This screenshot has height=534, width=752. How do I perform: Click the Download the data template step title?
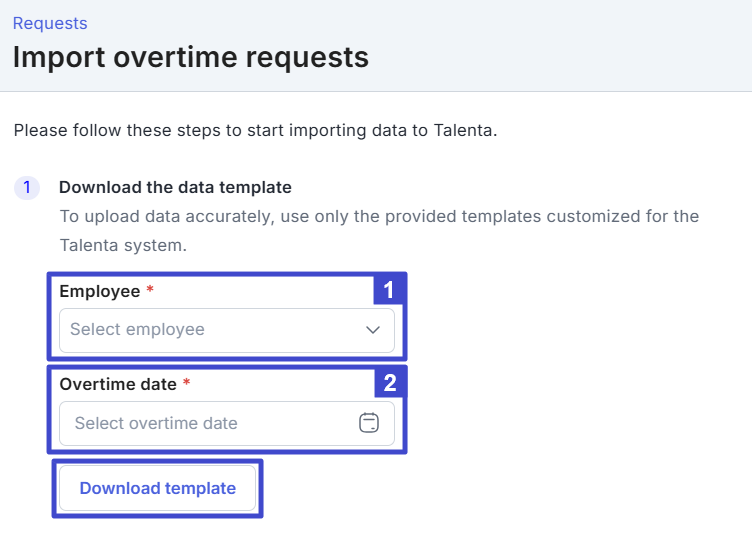coord(175,187)
